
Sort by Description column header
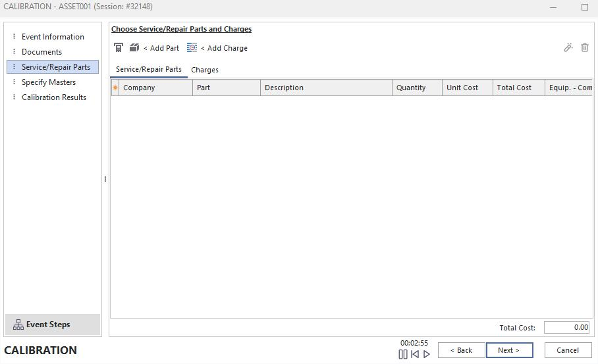[326, 88]
